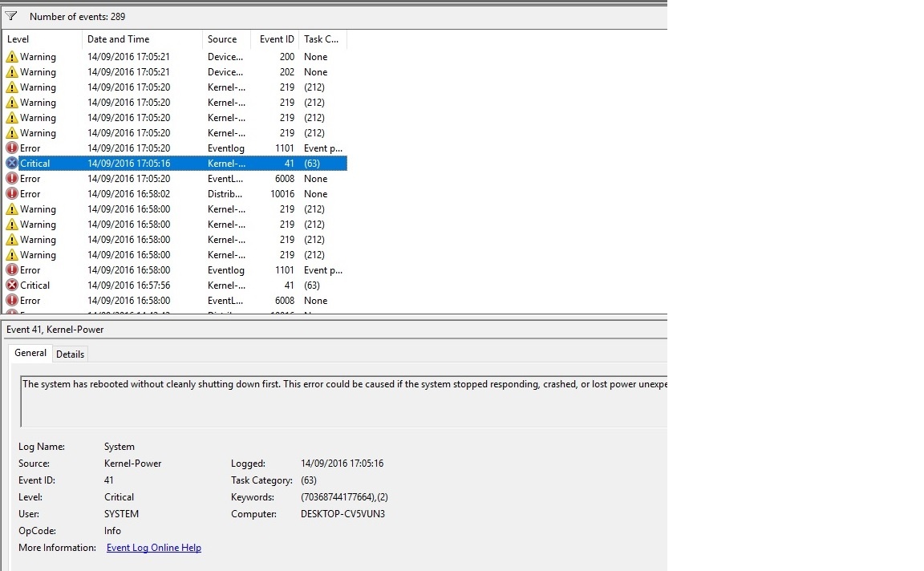Viewport: 924px width, 571px height.
Task: Click error icon on Event ID 10016 row
Action: point(12,194)
